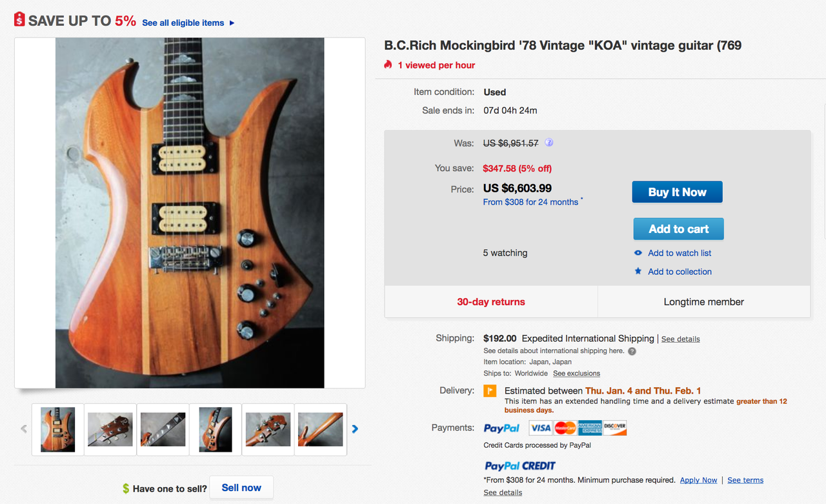Click the eye icon for watch list

click(638, 253)
